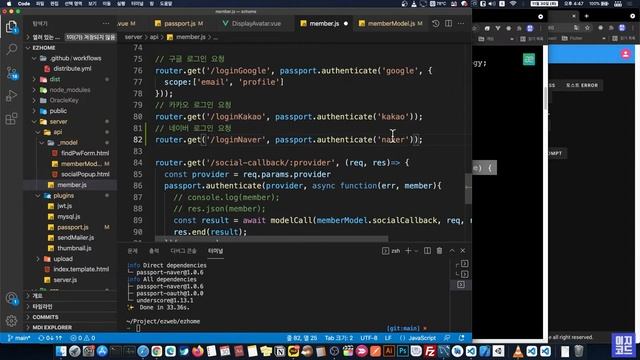This screenshot has width=640, height=360.
Task: Open distribute.yml in file tree
Action: 72,69
